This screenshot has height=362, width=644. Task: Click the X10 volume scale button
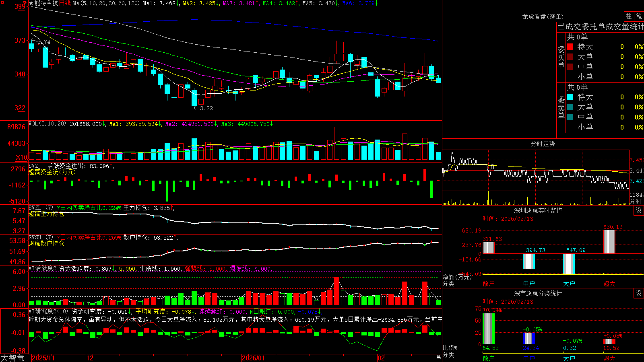[21, 157]
